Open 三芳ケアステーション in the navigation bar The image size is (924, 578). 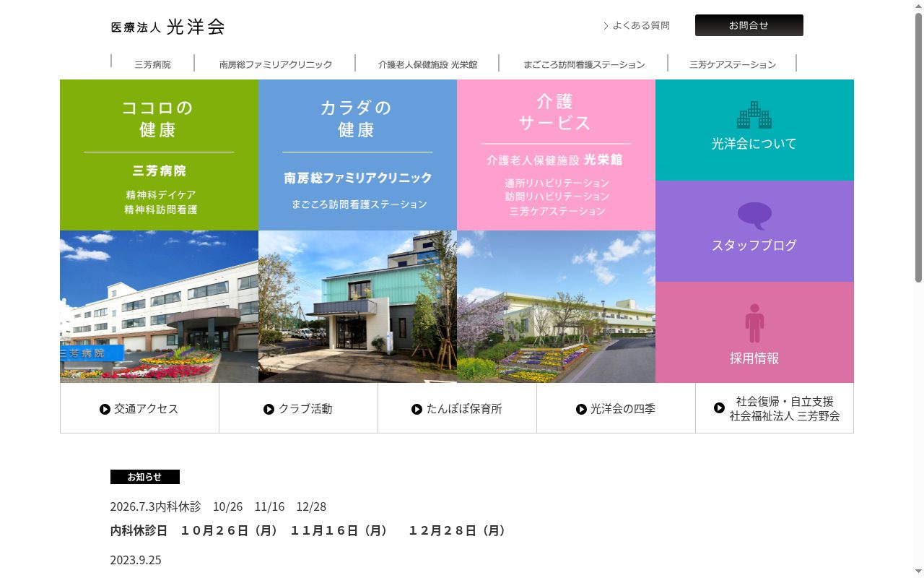(x=733, y=64)
